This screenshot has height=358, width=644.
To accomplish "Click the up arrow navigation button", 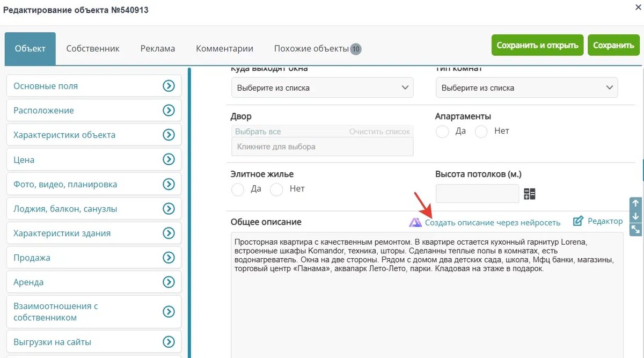I will (635, 203).
